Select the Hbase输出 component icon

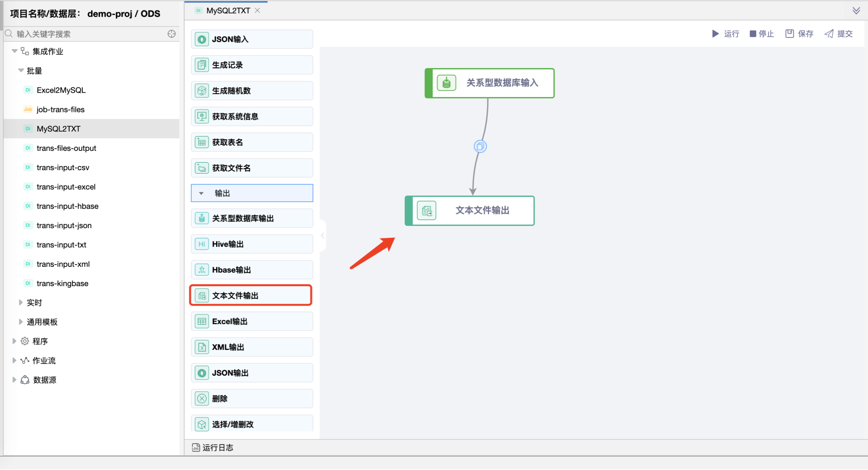tap(202, 269)
